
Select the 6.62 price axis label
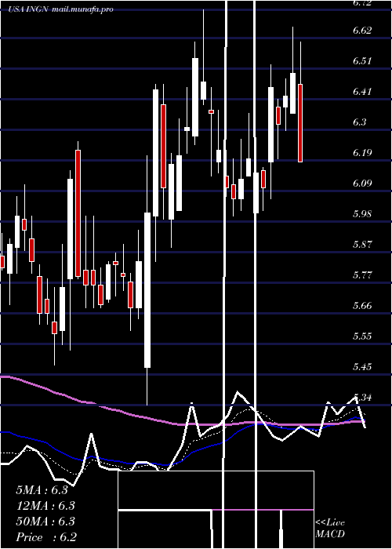coord(362,31)
